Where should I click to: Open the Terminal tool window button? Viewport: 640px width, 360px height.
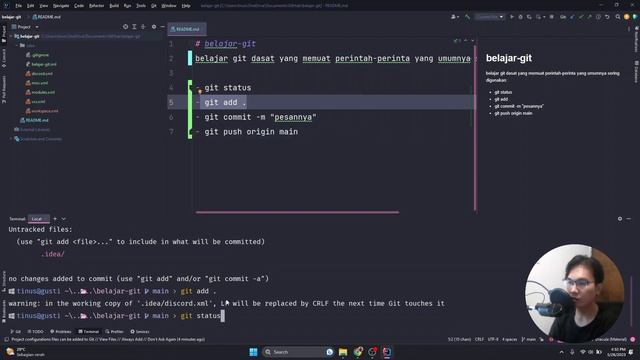click(x=89, y=331)
